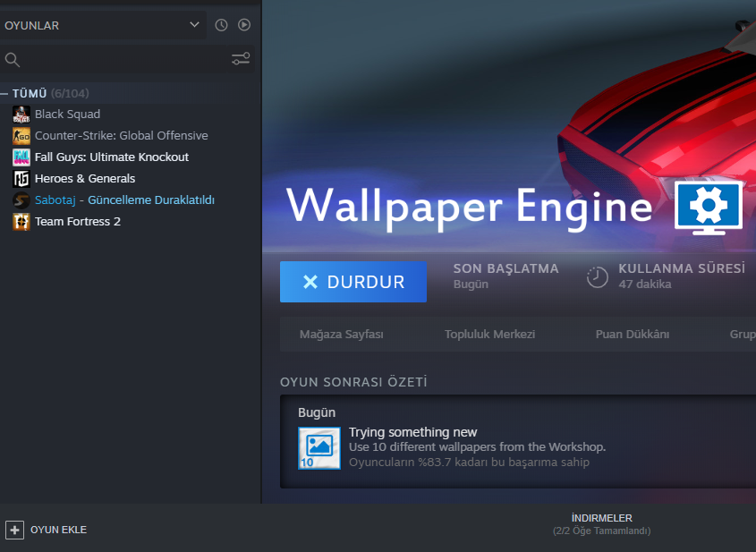This screenshot has height=552, width=756.
Task: Open the Puan Dükkânı tab
Action: coord(633,334)
